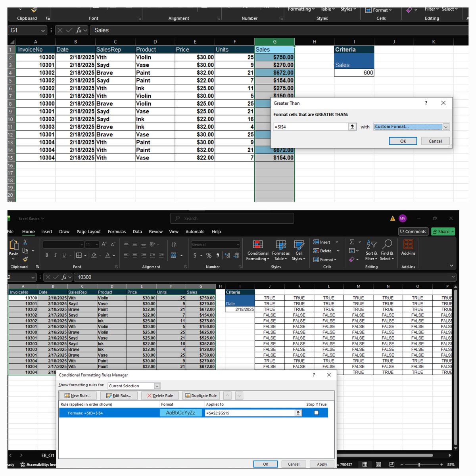Open Conditional Formatting in the Styles group
Viewport: 476px width, 476px height.
pyautogui.click(x=258, y=250)
